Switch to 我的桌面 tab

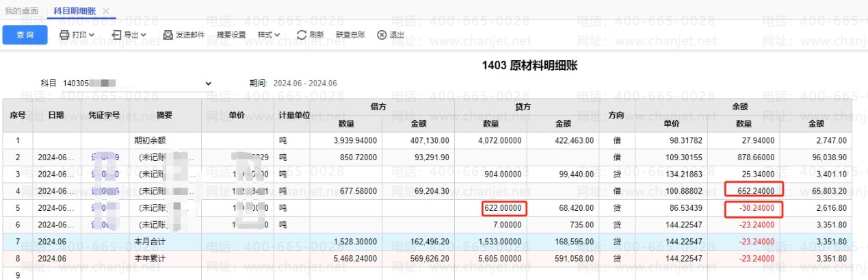[x=21, y=11]
